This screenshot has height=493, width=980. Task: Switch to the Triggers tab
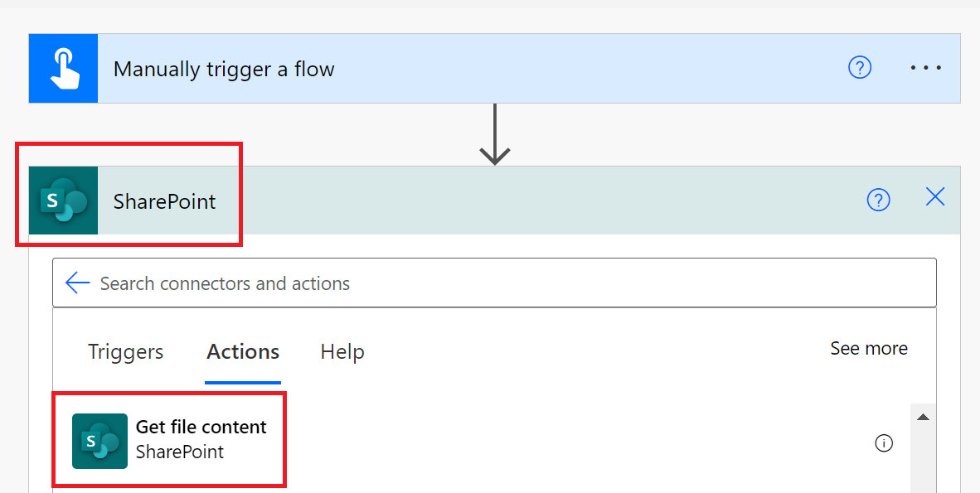pos(124,352)
